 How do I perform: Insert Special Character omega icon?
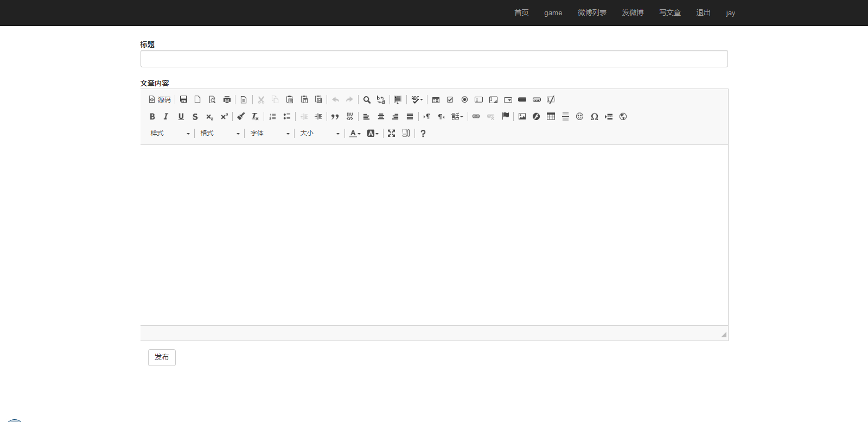pyautogui.click(x=594, y=117)
